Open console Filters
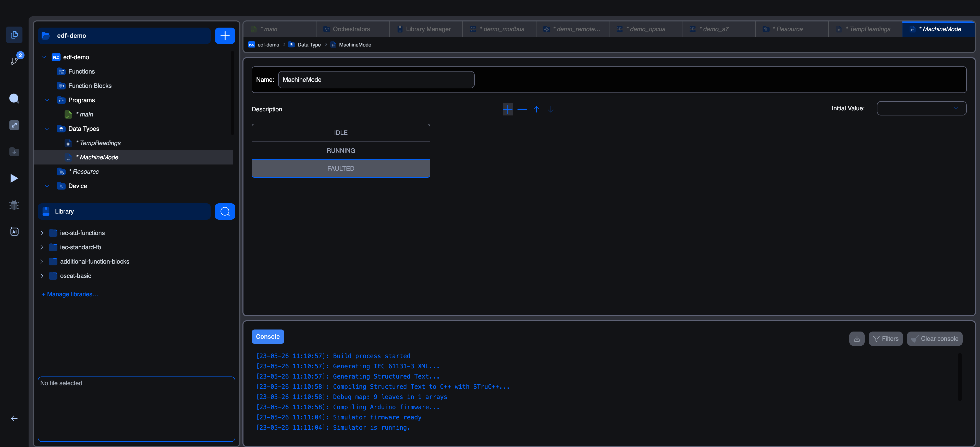This screenshot has height=447, width=980. 885,338
